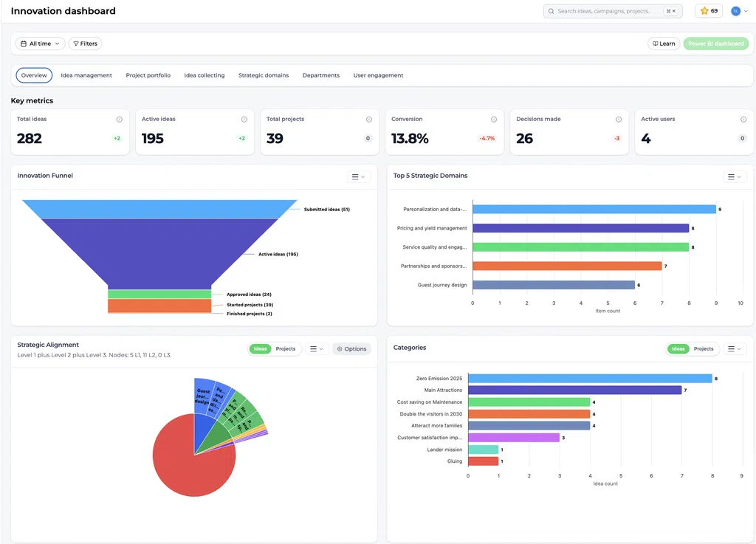Image resolution: width=756 pixels, height=544 pixels.
Task: Switch to Strategic domains tab
Action: [264, 75]
